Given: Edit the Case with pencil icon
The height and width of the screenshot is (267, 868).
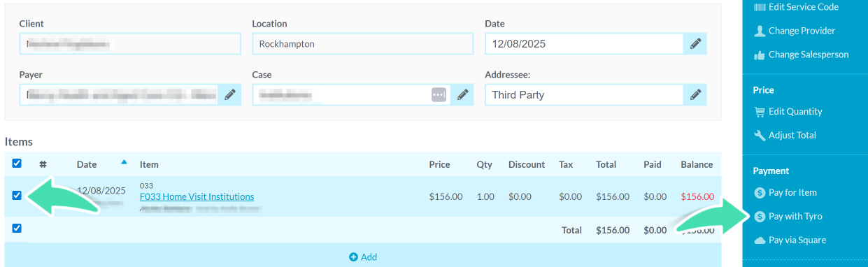Looking at the screenshot, I should [462, 94].
